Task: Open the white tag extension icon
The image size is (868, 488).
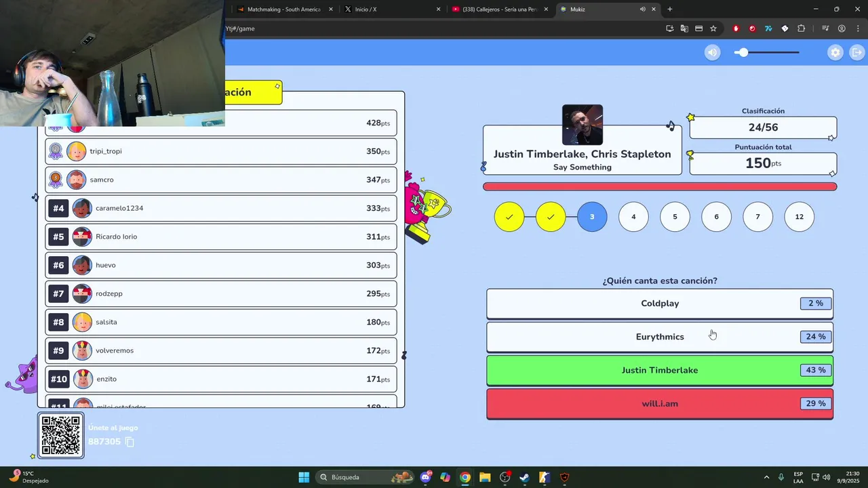Action: click(785, 28)
